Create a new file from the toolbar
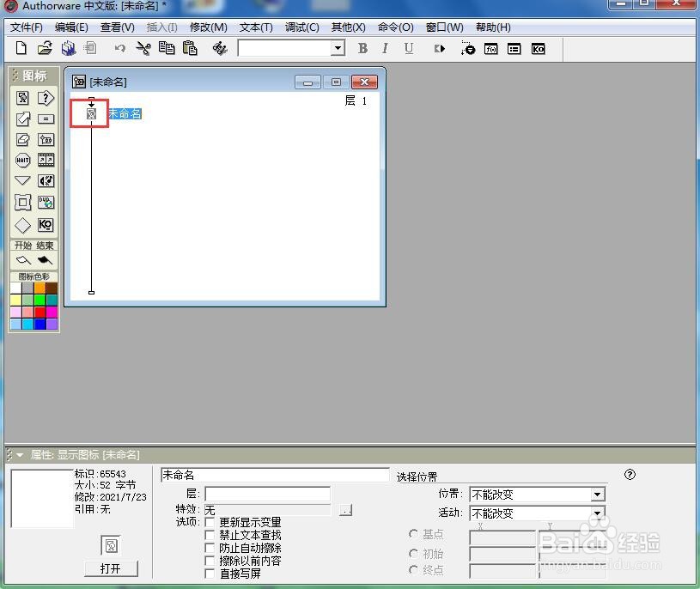The image size is (700, 589). (x=21, y=48)
